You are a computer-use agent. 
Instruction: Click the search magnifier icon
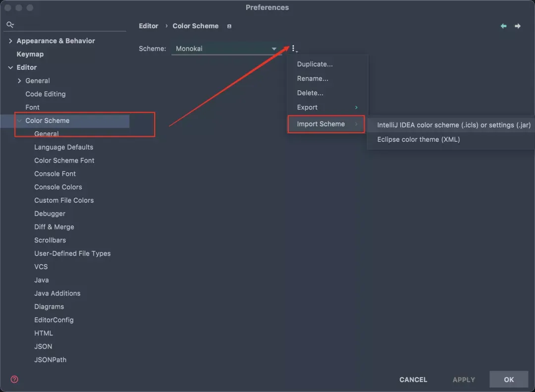point(10,25)
